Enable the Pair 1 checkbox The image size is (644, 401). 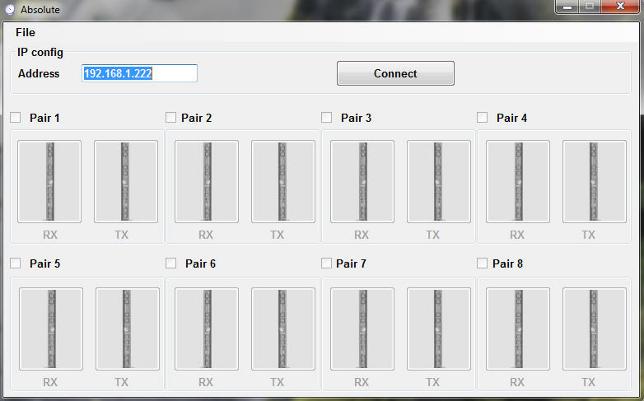point(16,118)
